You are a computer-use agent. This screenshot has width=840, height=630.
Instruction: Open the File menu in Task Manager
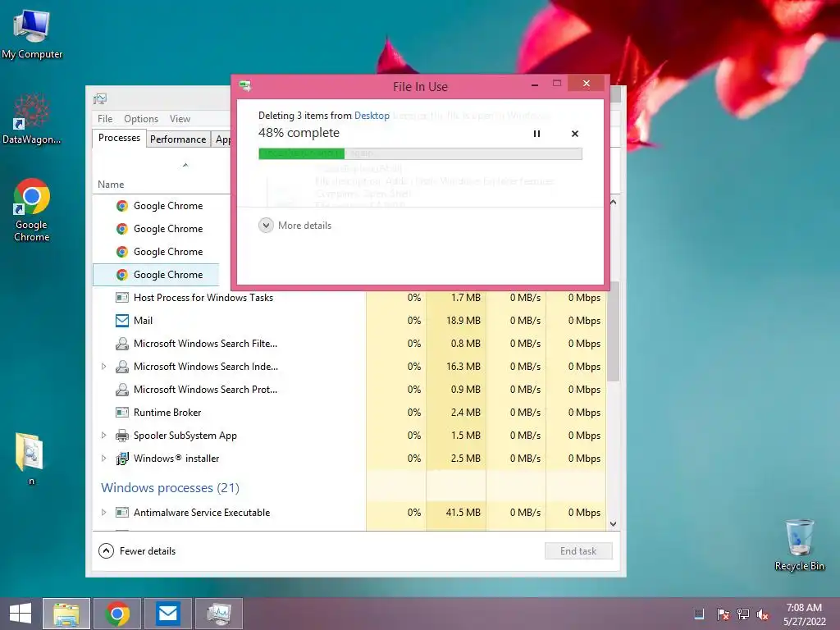105,118
